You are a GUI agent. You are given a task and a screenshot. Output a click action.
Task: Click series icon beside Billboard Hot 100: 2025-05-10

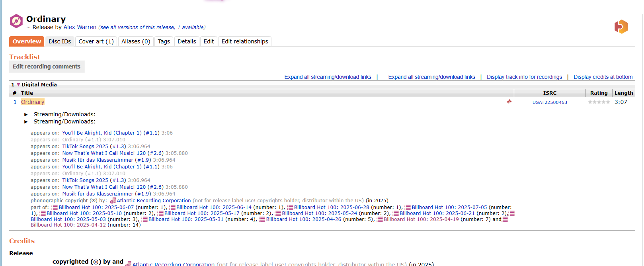(43, 213)
